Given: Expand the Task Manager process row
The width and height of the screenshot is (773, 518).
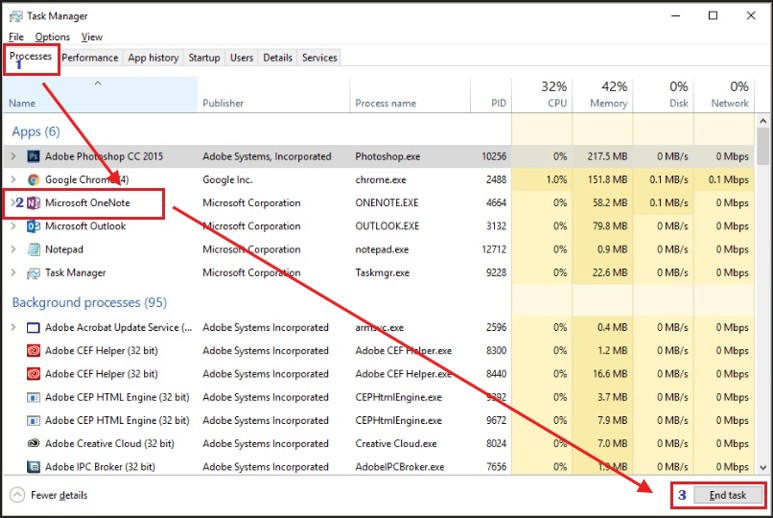Looking at the screenshot, I should point(13,272).
